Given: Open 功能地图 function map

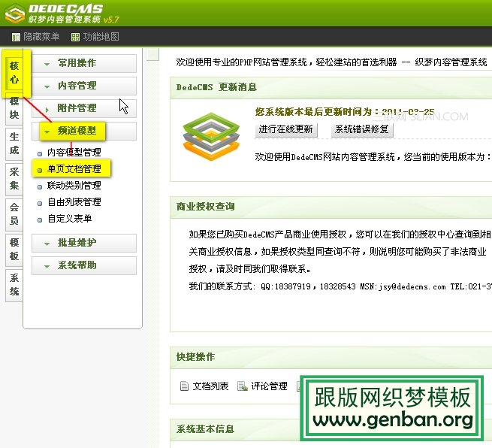Looking at the screenshot, I should coord(101,37).
